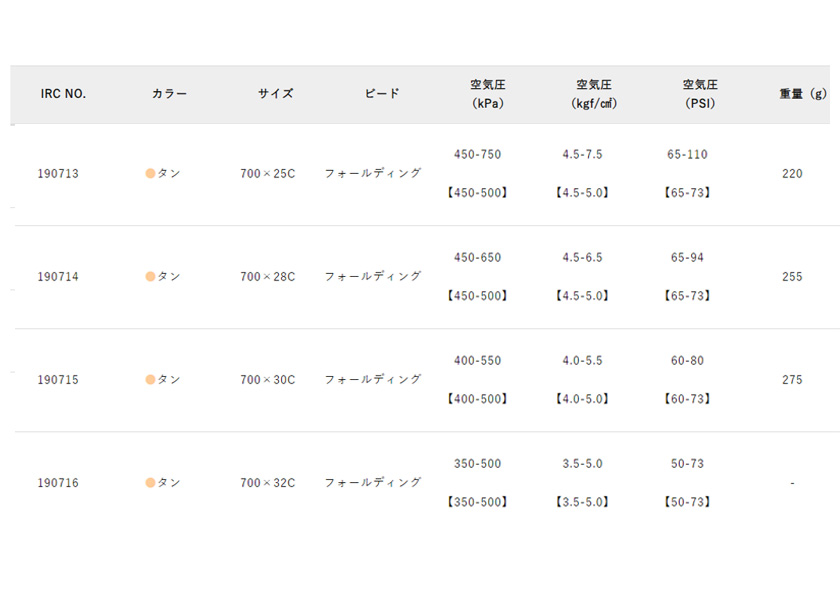This screenshot has height=600, width=840.
Task: Click the tan color dot for 190716
Action: 151,483
